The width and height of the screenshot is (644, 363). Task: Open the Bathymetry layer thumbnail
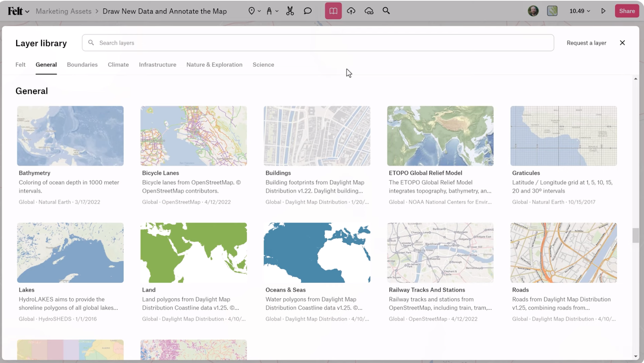point(70,136)
